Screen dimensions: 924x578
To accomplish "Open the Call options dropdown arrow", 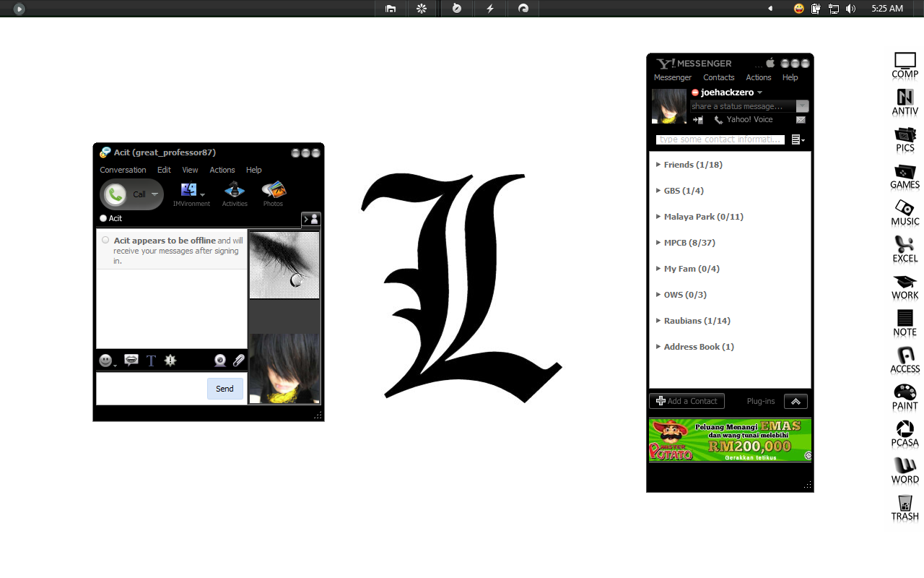I will (x=154, y=194).
